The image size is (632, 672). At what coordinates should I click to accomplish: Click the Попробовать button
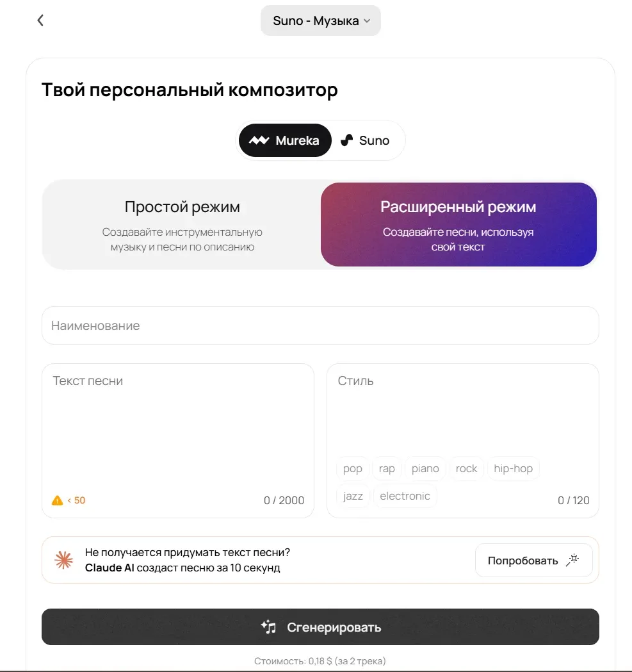tap(534, 560)
